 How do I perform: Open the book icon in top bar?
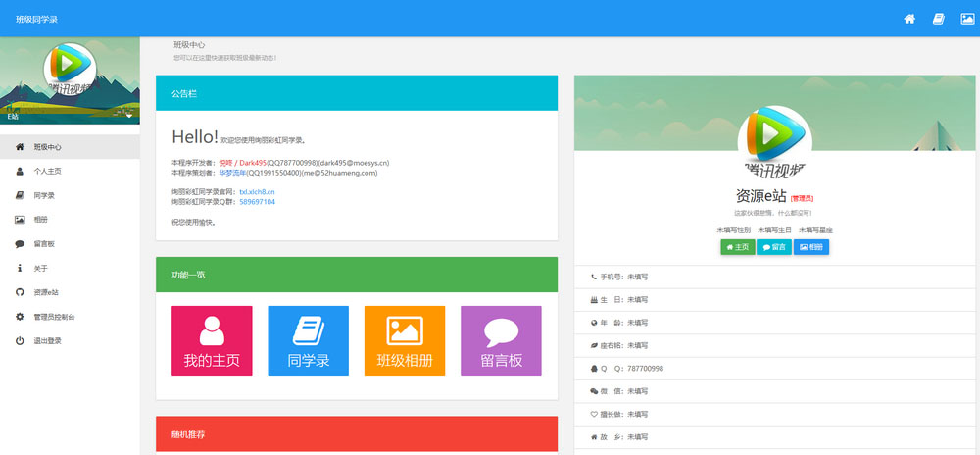938,19
